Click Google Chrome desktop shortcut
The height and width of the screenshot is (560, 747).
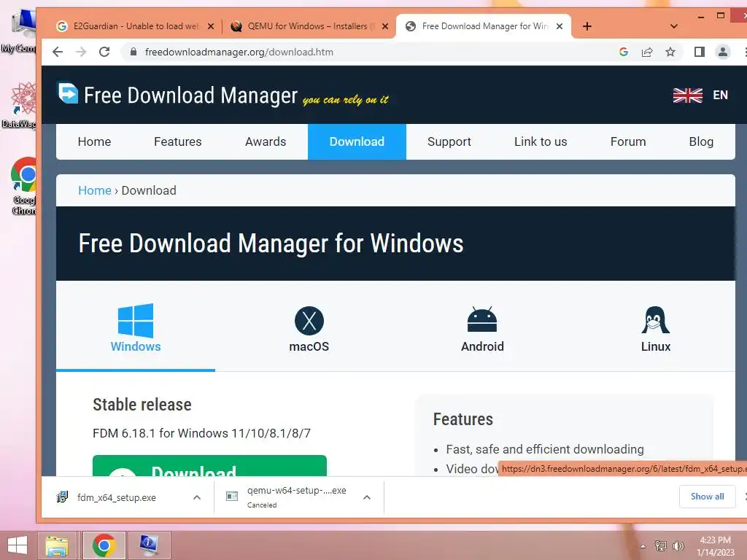point(23,186)
